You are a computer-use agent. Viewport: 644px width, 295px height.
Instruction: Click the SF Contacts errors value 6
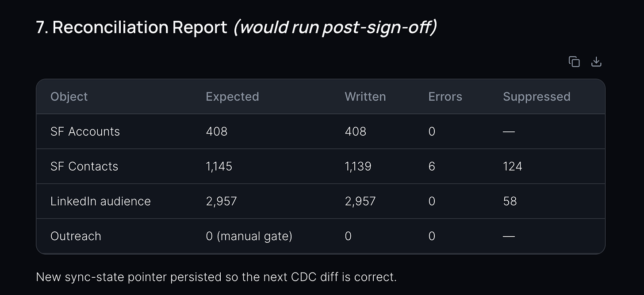coord(432,166)
